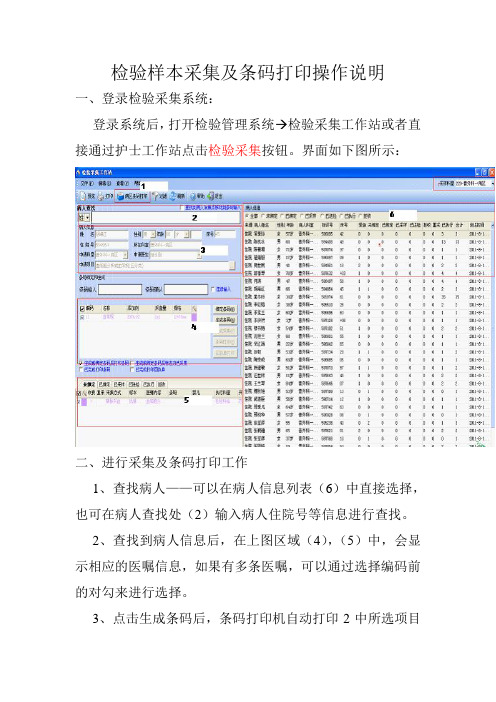Screen dimensions: 496x702
Task: Switch to 已送检 tab in bottom order panel
Action: (x=134, y=384)
